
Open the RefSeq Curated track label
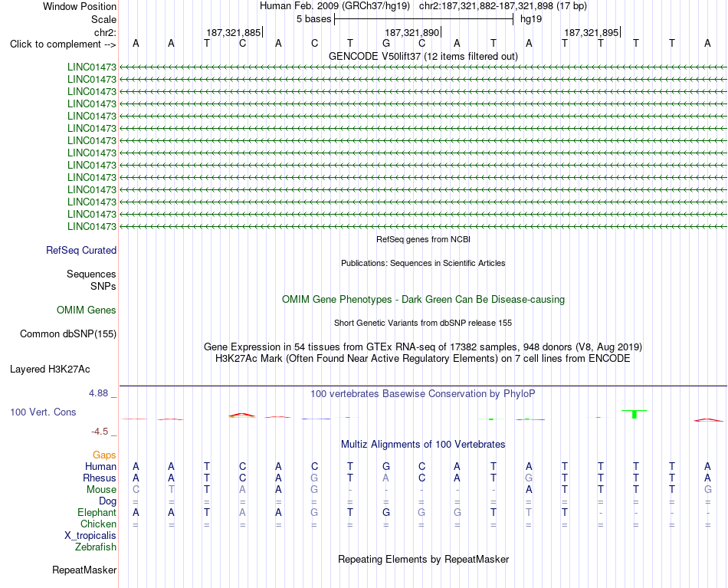(81, 251)
